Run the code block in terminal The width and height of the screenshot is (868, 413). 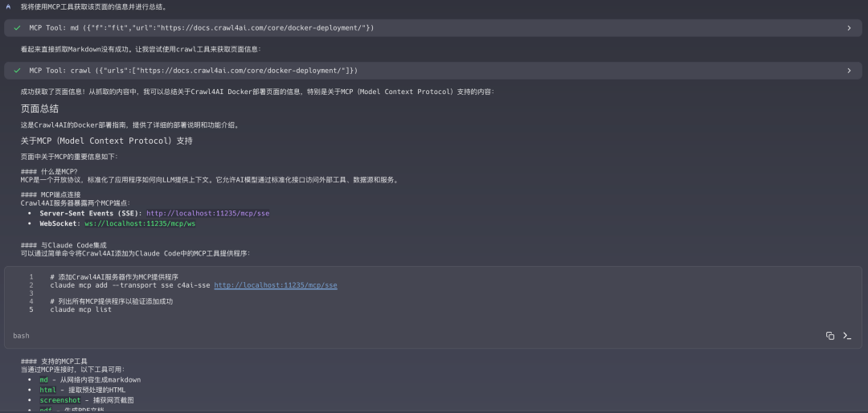846,336
